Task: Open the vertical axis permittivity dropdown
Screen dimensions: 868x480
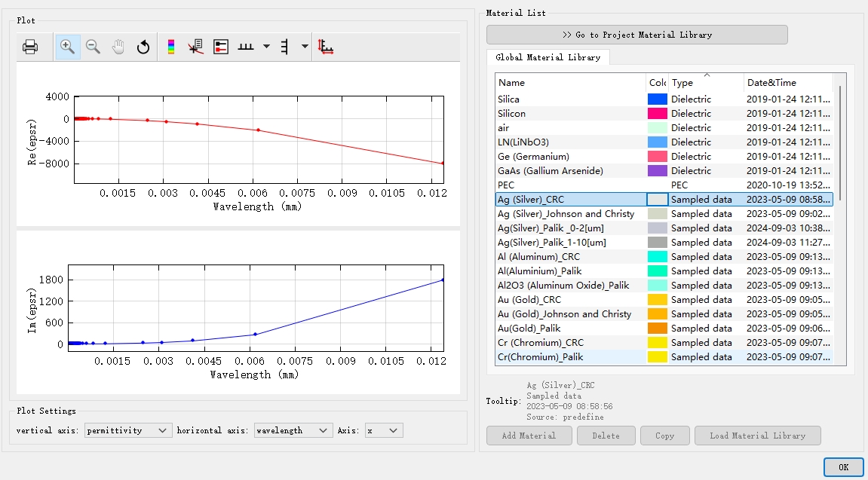Action: pyautogui.click(x=128, y=430)
